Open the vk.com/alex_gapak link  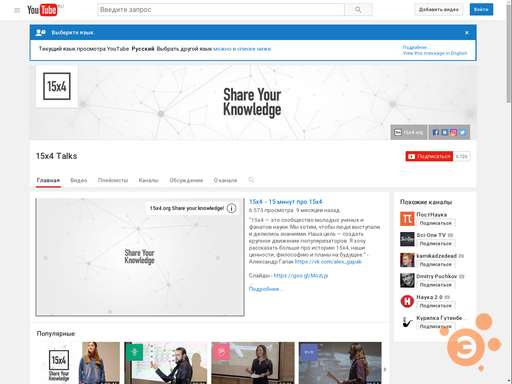coord(328,262)
